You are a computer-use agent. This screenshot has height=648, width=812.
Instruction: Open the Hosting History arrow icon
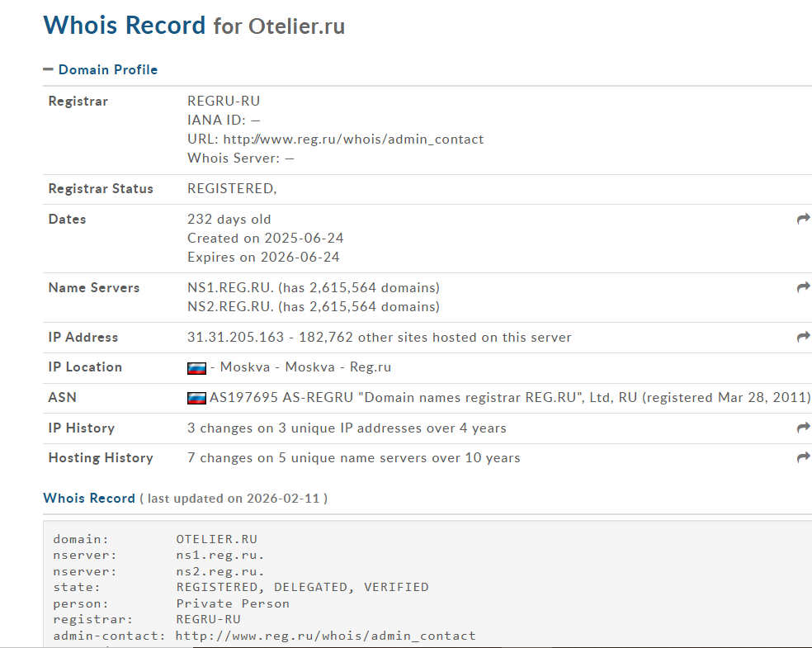click(803, 457)
